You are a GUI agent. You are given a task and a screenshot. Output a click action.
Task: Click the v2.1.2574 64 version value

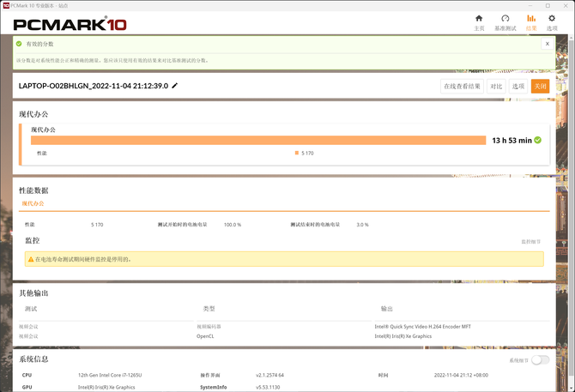pyautogui.click(x=269, y=375)
